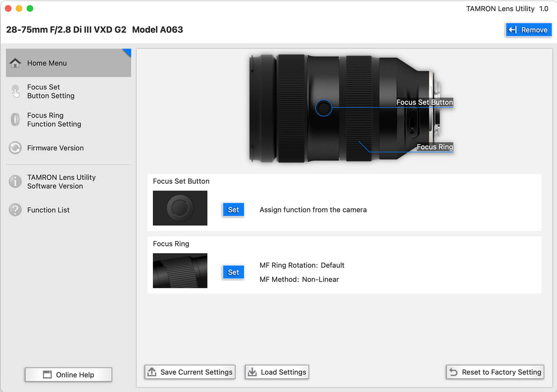The width and height of the screenshot is (557, 392).
Task: Open Focus Set Button Setting menu
Action: 51,91
